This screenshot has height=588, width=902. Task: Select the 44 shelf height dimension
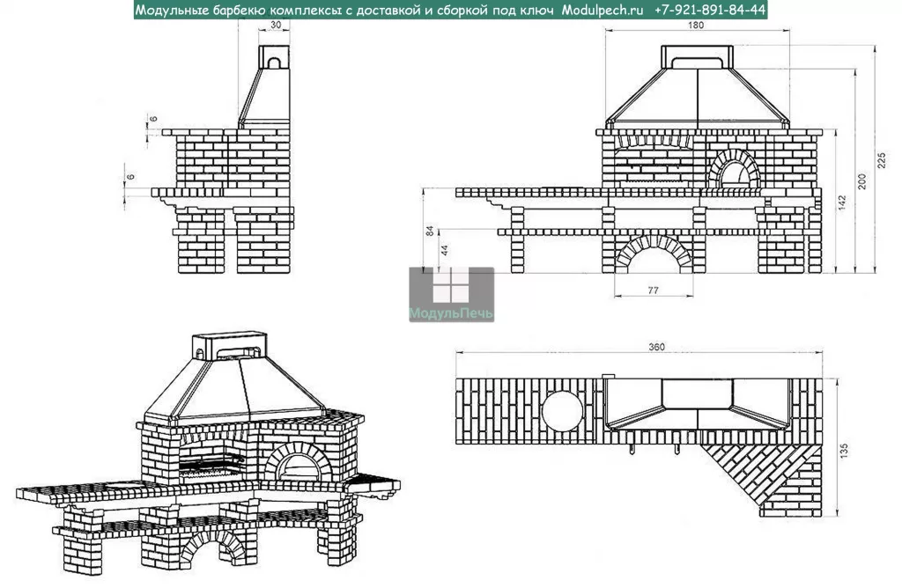[x=444, y=251]
